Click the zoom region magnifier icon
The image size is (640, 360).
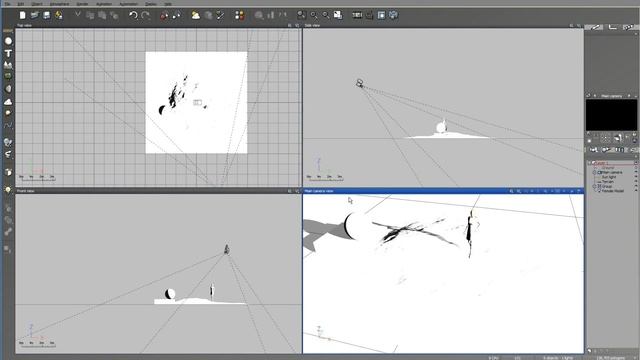[301, 15]
